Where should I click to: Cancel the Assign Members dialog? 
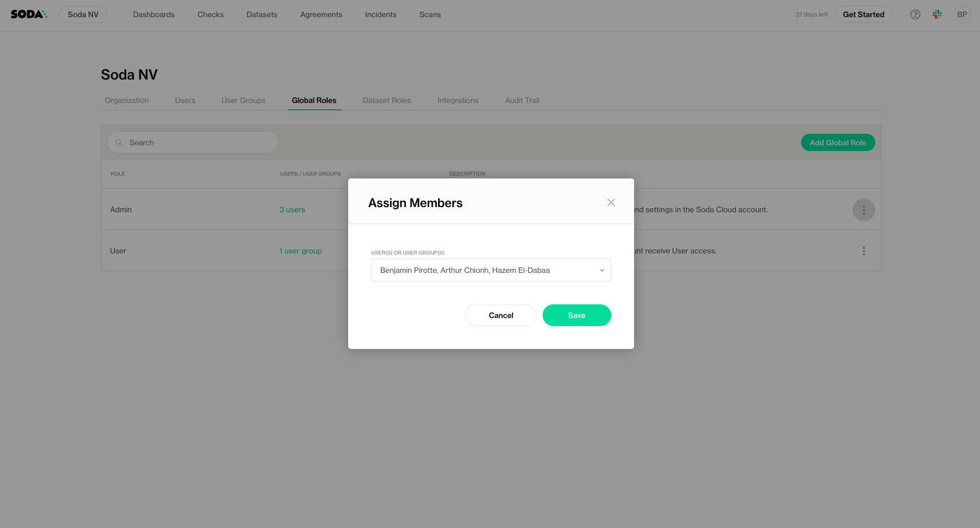[501, 315]
